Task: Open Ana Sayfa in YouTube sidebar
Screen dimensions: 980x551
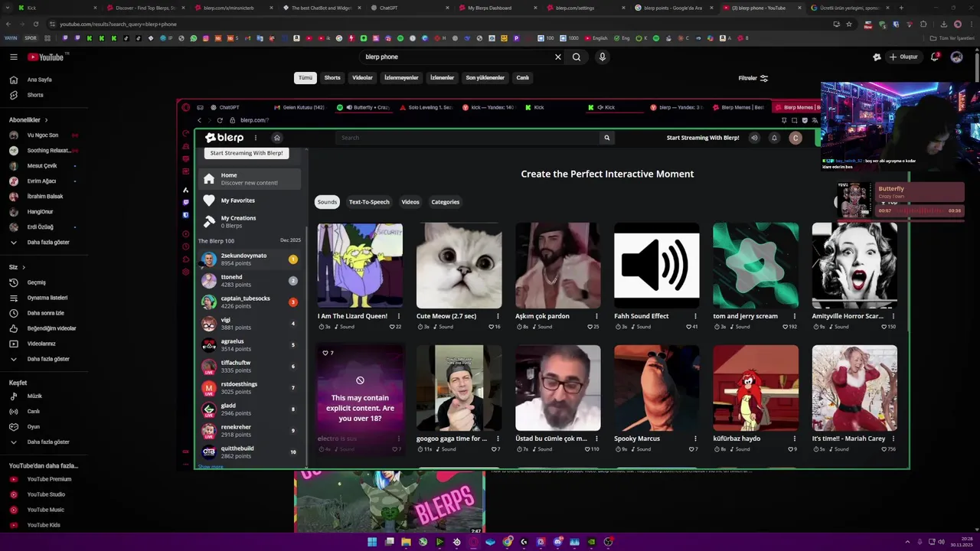Action: tap(40, 80)
